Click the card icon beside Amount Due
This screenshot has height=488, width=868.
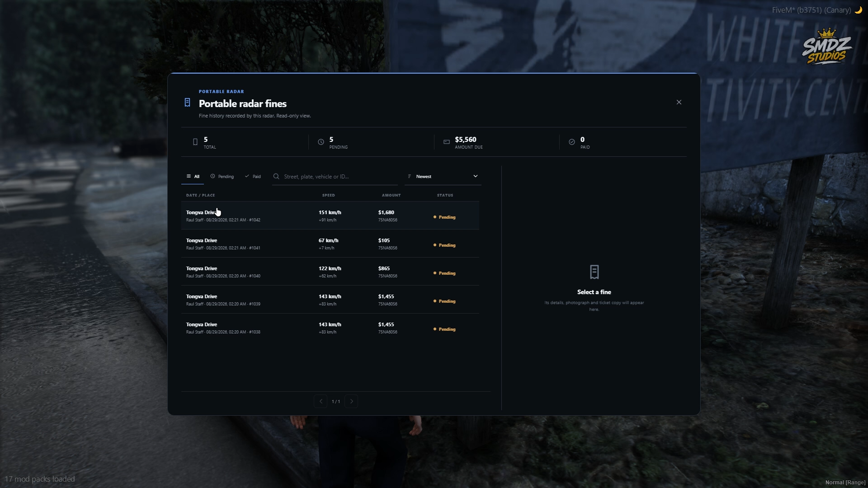[447, 142]
